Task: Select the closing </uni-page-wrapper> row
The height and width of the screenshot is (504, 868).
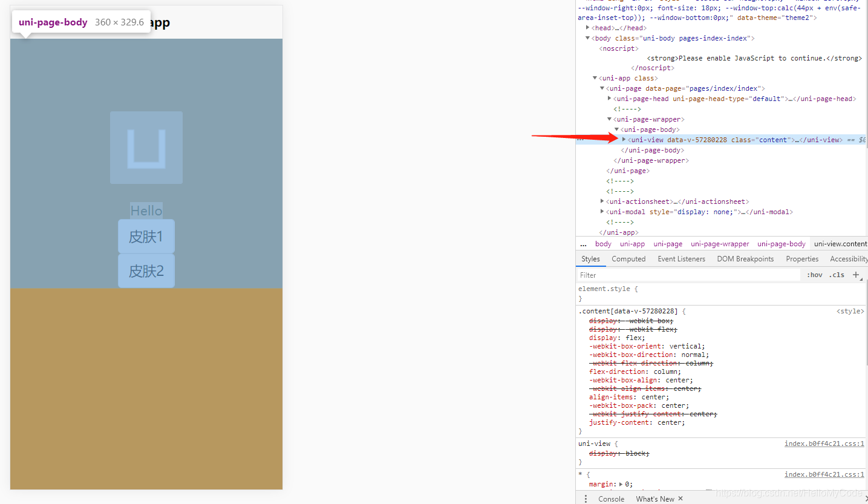Action: coord(651,160)
